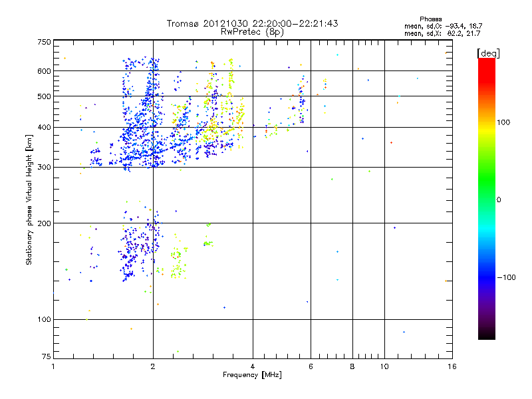Image resolution: width=532 pixels, height=399 pixels.
Task: Click the colorbar tick label '100'
Action: (x=503, y=122)
